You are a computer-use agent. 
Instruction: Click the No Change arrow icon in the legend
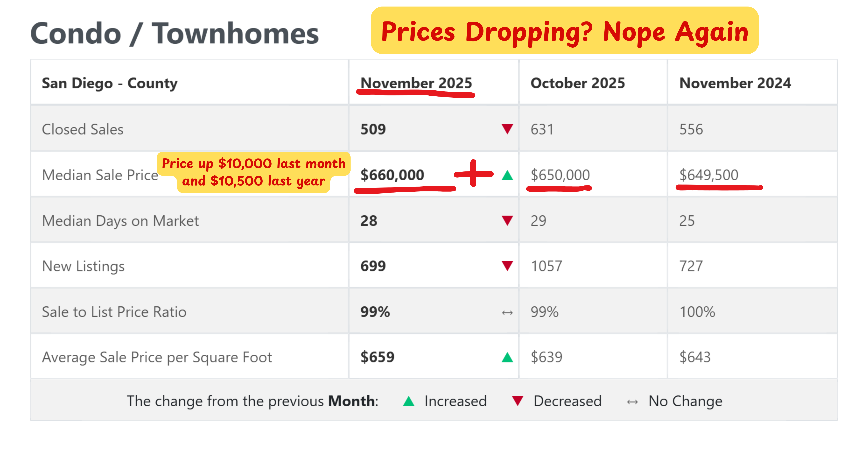pyautogui.click(x=632, y=402)
